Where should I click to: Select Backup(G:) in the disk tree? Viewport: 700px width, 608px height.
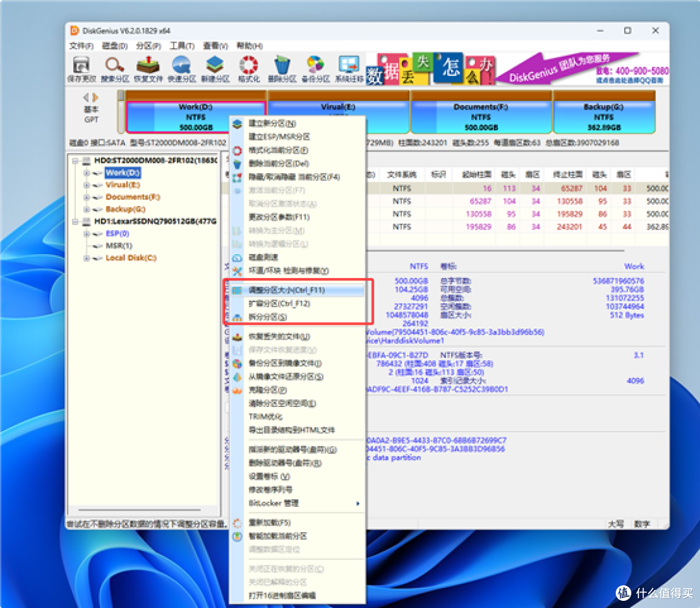click(126, 209)
